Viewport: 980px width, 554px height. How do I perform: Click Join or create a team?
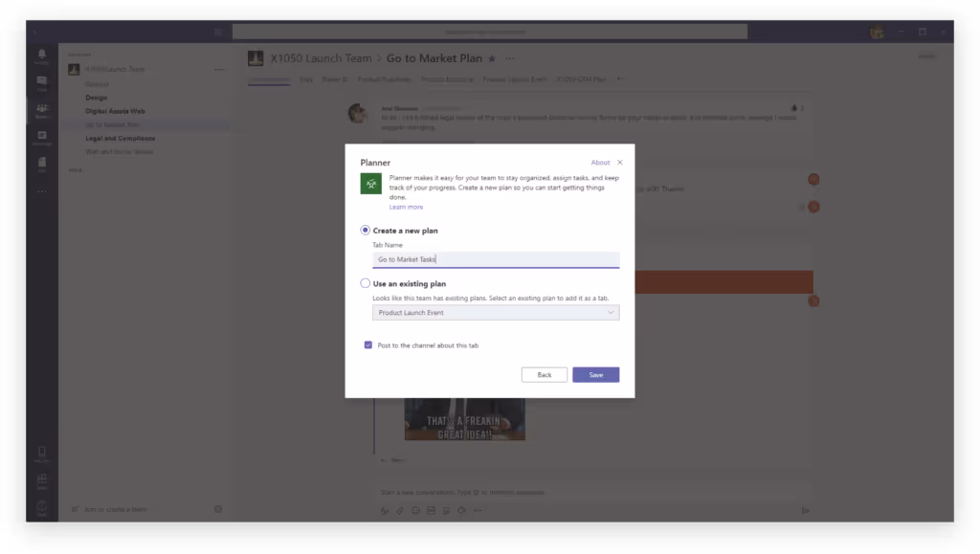point(115,510)
